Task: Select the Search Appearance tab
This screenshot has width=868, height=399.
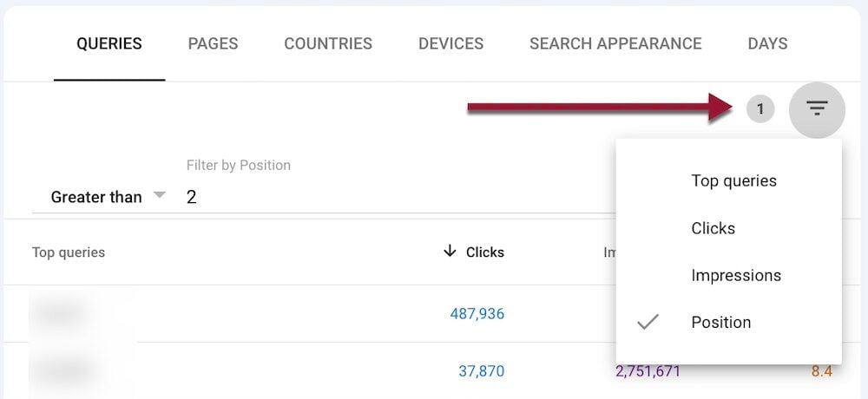Action: point(615,43)
